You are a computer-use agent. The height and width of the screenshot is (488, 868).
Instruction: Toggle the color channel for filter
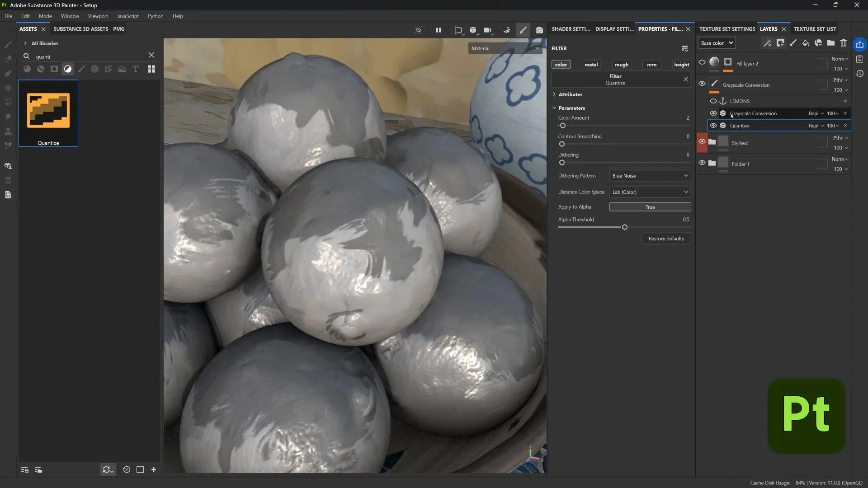tap(561, 65)
